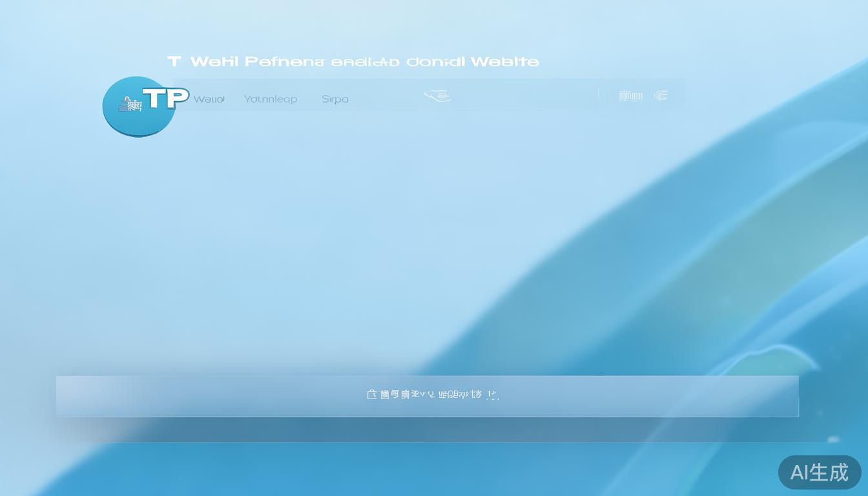Click the left empty area of bottom banner
This screenshot has height=496, width=868.
(x=194, y=396)
